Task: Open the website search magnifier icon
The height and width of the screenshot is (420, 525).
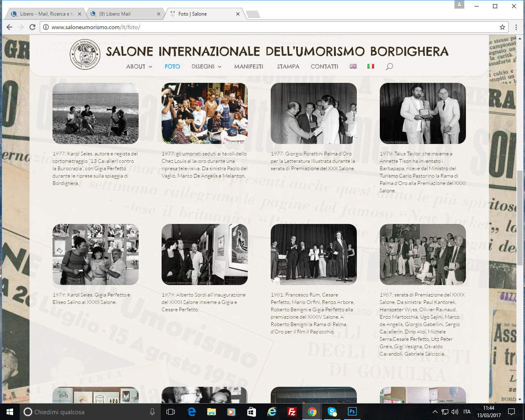Action: click(389, 66)
